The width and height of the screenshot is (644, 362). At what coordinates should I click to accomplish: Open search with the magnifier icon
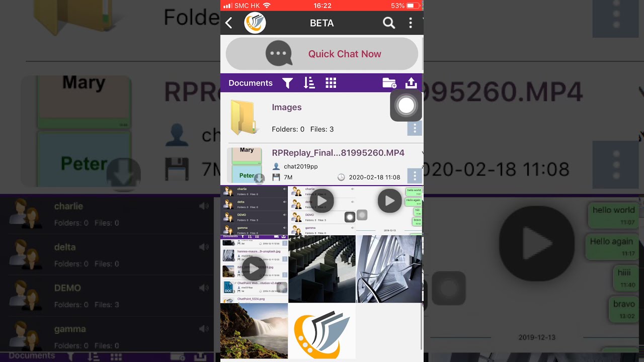pos(389,23)
